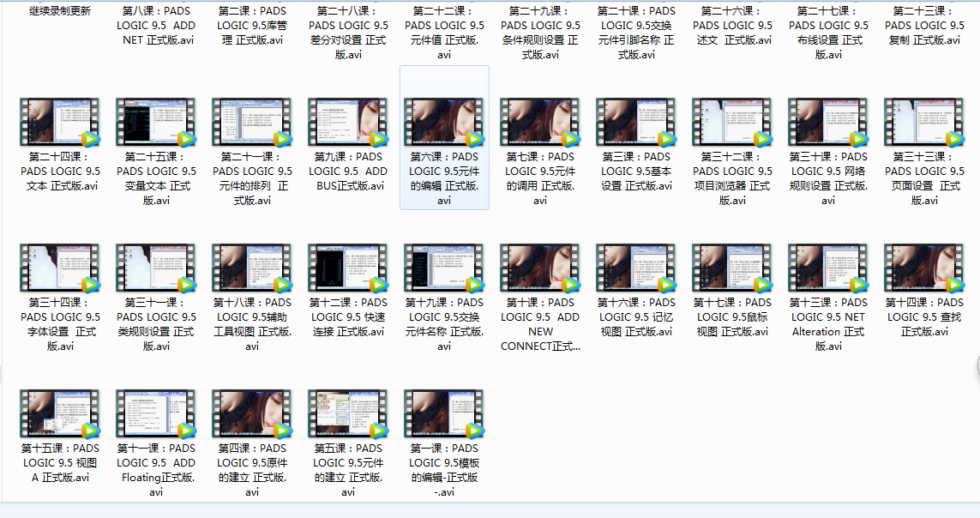Select the 第七课 元件的调用 video thumbnail
The width and height of the screenshot is (980, 518).
tap(540, 122)
